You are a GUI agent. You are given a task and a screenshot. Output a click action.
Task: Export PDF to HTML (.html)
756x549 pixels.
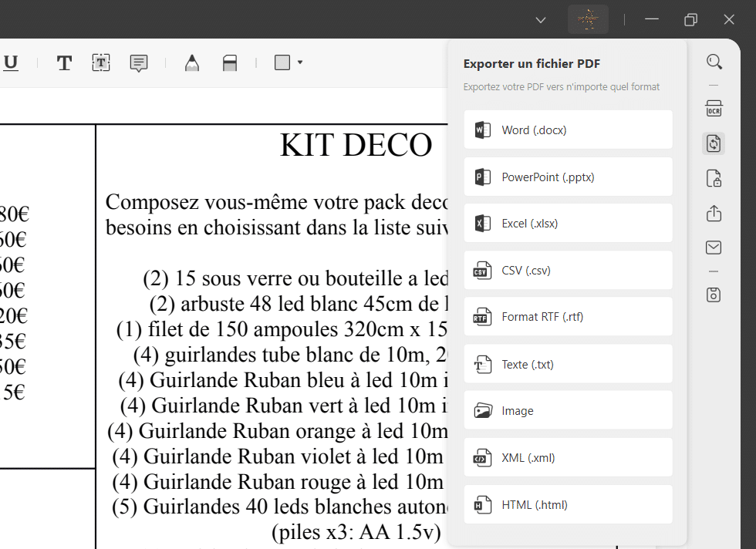(x=568, y=504)
